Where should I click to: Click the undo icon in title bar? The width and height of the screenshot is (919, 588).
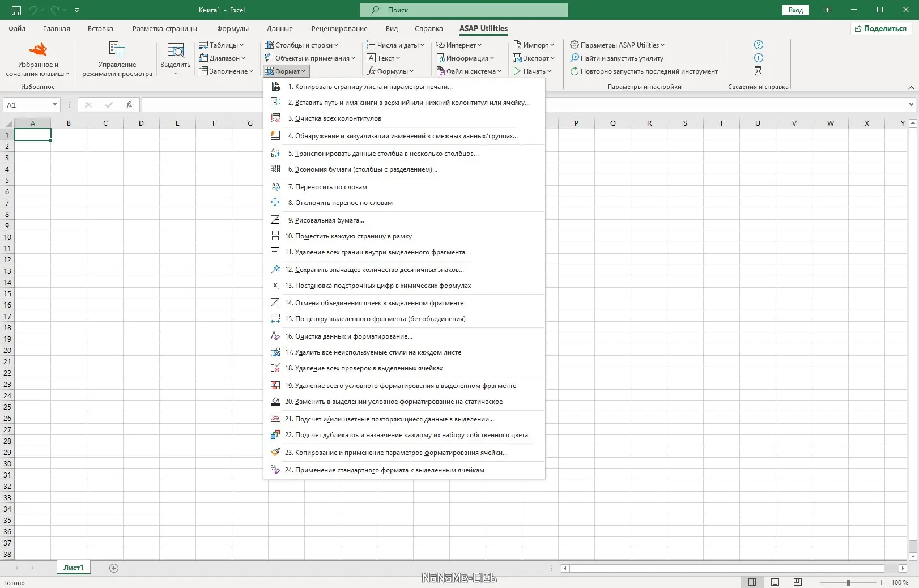click(x=33, y=10)
